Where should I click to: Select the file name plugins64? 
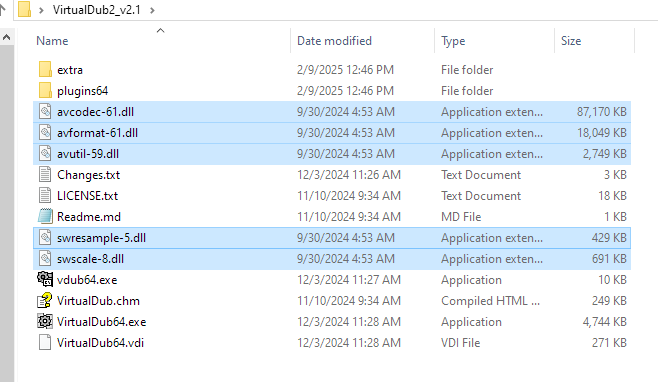pyautogui.click(x=83, y=91)
